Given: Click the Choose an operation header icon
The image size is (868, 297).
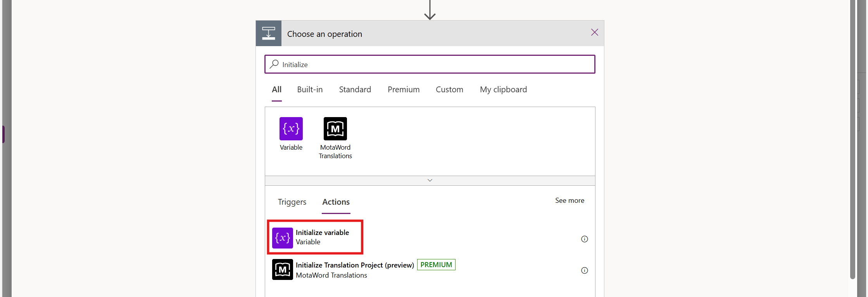Looking at the screenshot, I should 268,33.
